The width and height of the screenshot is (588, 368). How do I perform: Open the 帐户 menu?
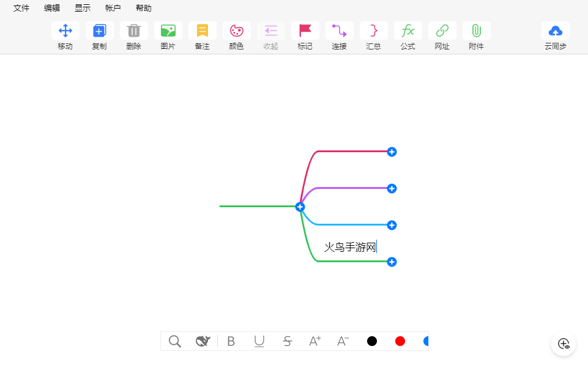[113, 8]
